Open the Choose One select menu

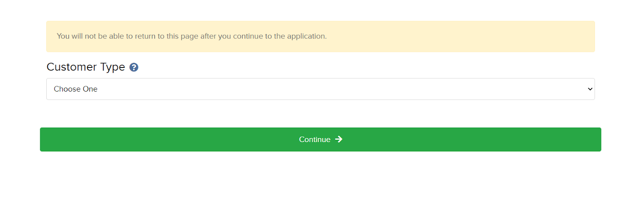pyautogui.click(x=320, y=89)
